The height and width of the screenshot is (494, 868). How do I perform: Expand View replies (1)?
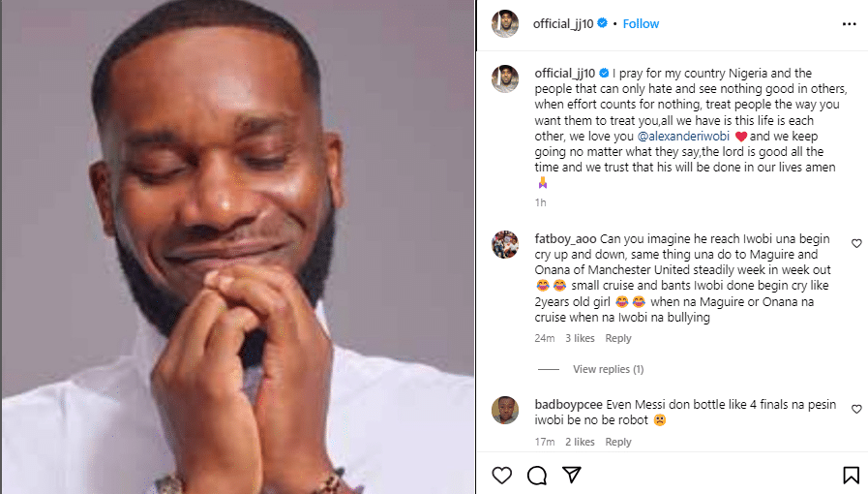click(x=608, y=369)
